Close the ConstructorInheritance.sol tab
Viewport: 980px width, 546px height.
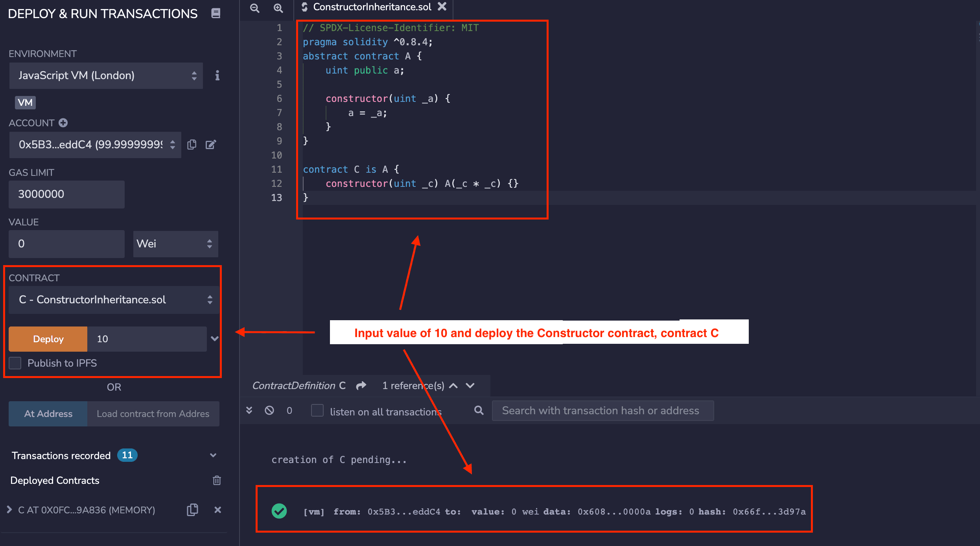click(442, 7)
